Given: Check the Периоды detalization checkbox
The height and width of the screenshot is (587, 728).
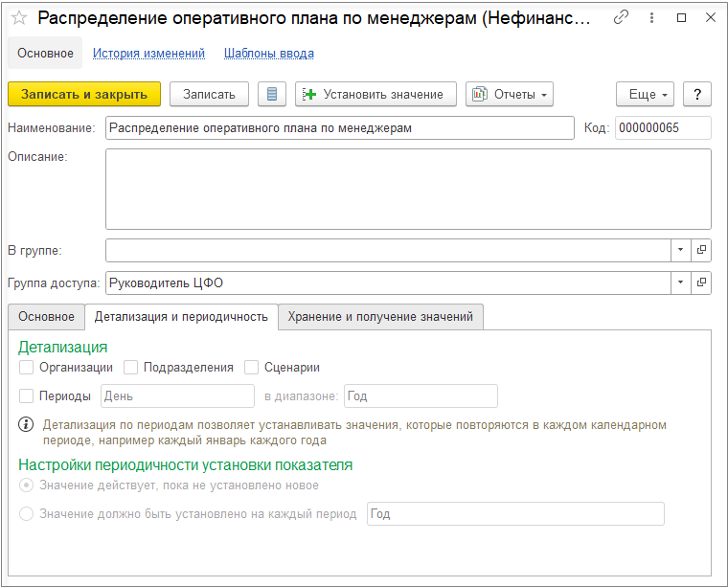Looking at the screenshot, I should [x=27, y=395].
